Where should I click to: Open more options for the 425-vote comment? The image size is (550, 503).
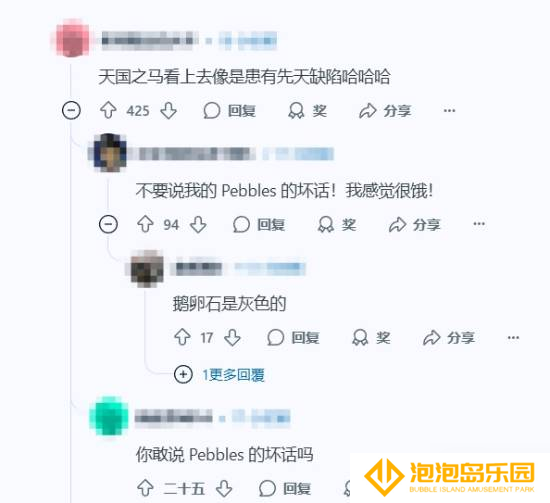(449, 111)
